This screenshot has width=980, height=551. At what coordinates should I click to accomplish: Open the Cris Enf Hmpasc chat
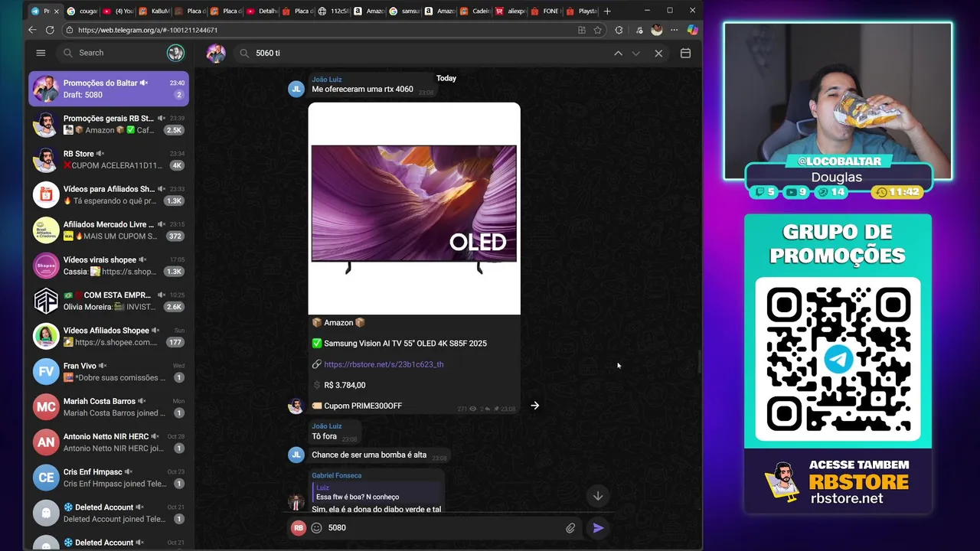[109, 478]
